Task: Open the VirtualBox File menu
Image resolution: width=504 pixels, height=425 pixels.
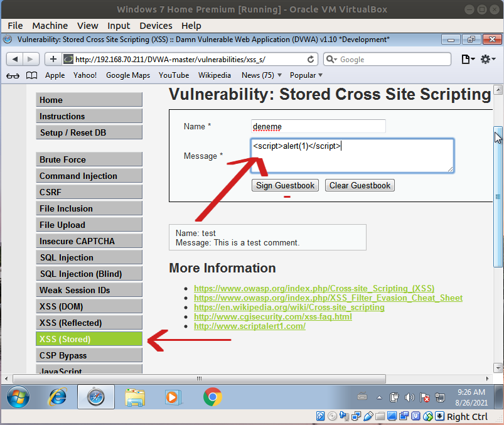Action: coord(15,26)
